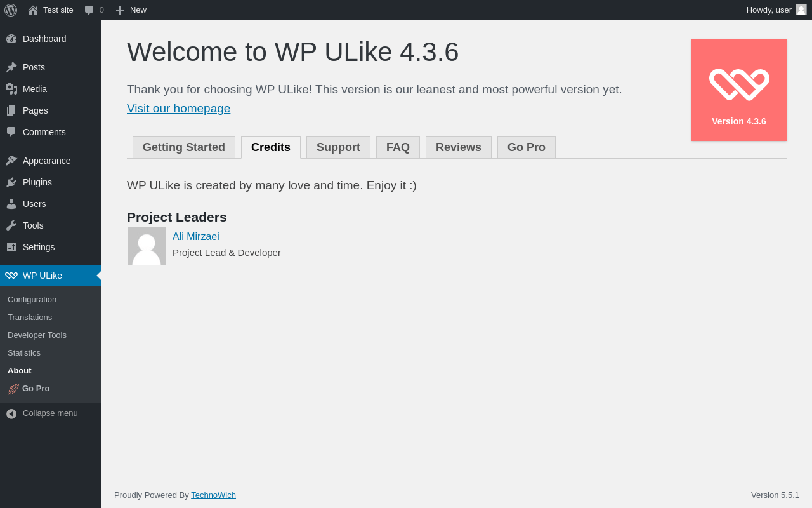Click the Appearance paintbrush icon
Screen dimensions: 812x508
point(11,161)
